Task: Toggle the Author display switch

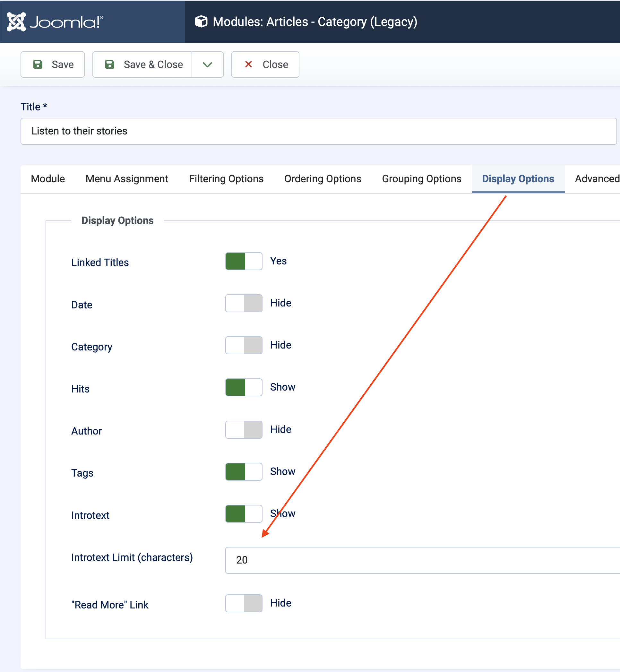Action: point(244,429)
